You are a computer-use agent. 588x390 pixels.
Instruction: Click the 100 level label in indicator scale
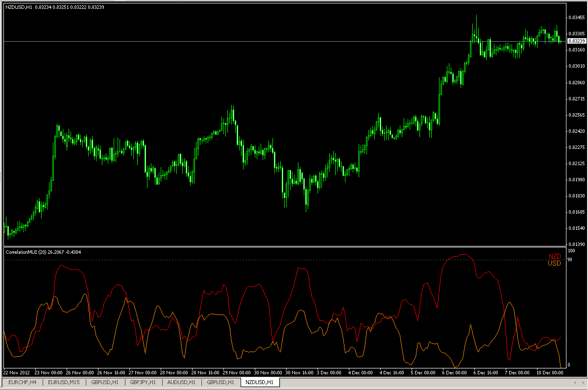[570, 251]
